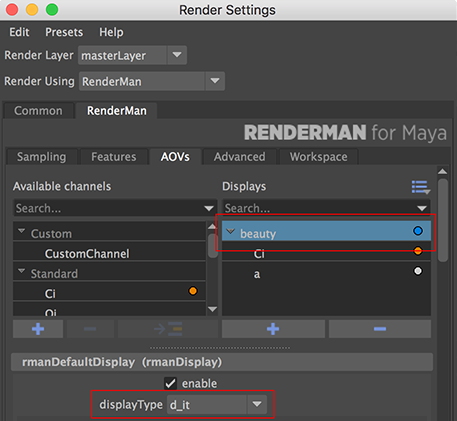Click the Available channels search field
The image size is (457, 421).
pyautogui.click(x=115, y=208)
